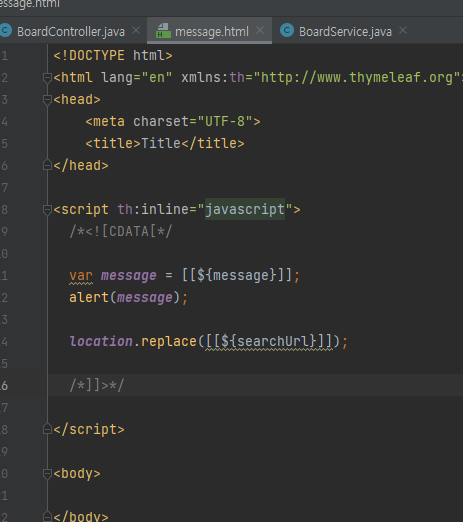Collapse the body tag fold marker
Viewport: 463px width, 522px height.
(47, 474)
